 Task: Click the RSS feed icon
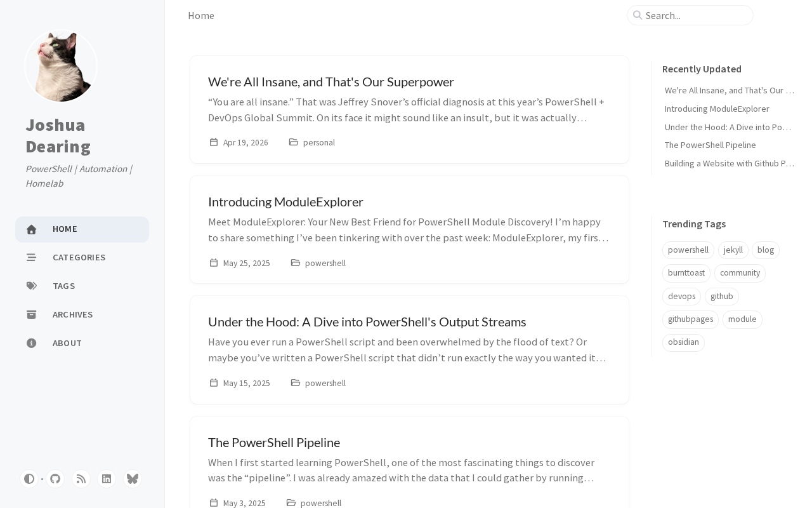pyautogui.click(x=81, y=479)
